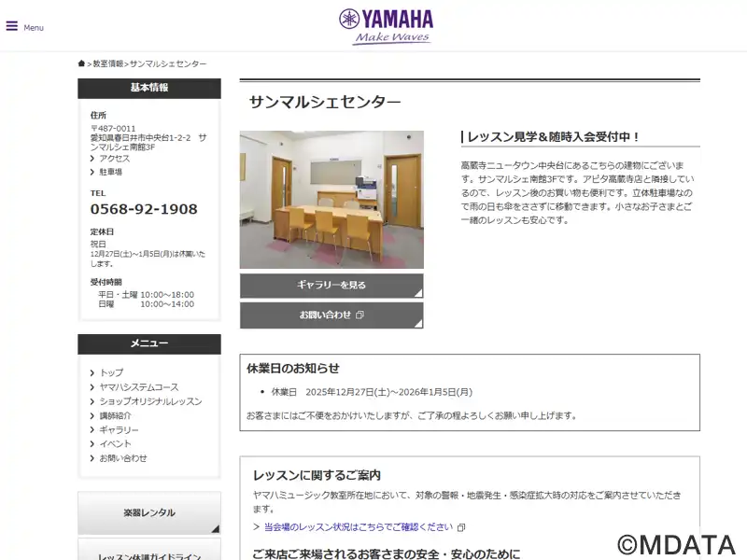Viewport: 747px width, 560px height.
Task: Open the hamburger Menu icon
Action: [x=12, y=26]
